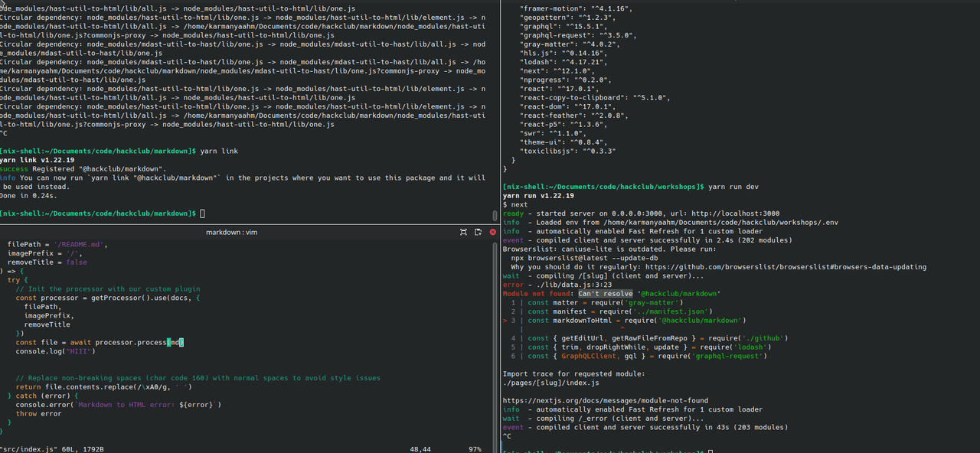Maximize the markdown : vim terminal pane
The width and height of the screenshot is (980, 453).
(x=463, y=232)
